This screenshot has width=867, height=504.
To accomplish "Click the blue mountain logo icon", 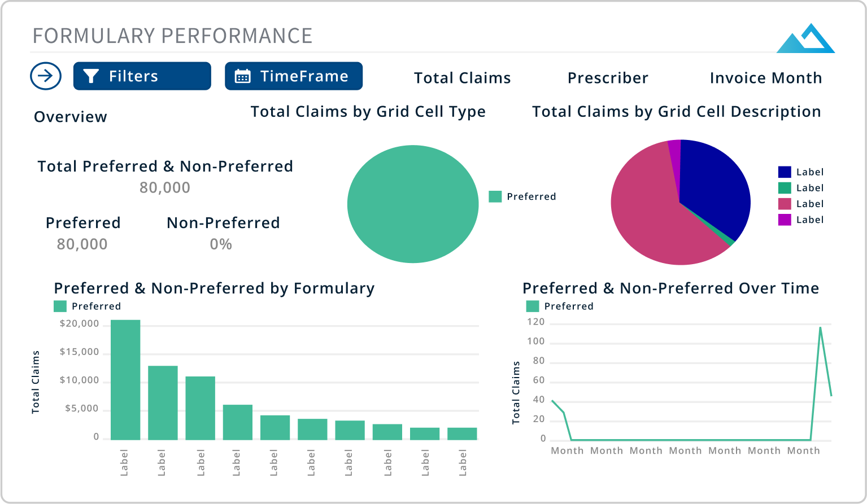I will tap(805, 40).
